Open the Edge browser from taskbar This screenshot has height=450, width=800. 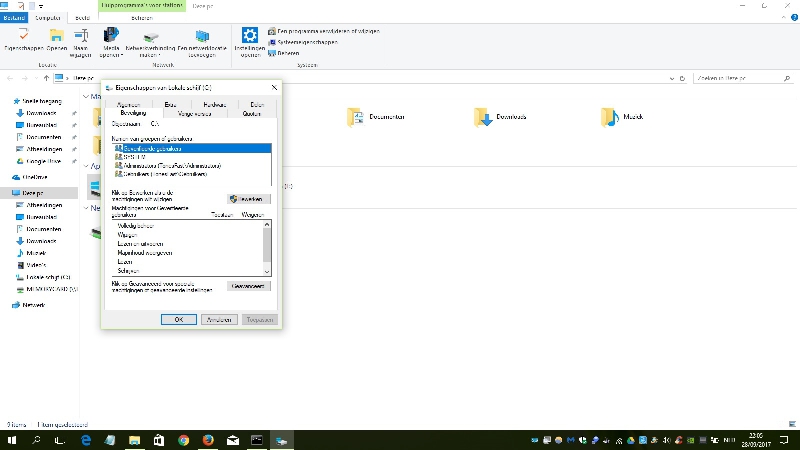click(86, 440)
